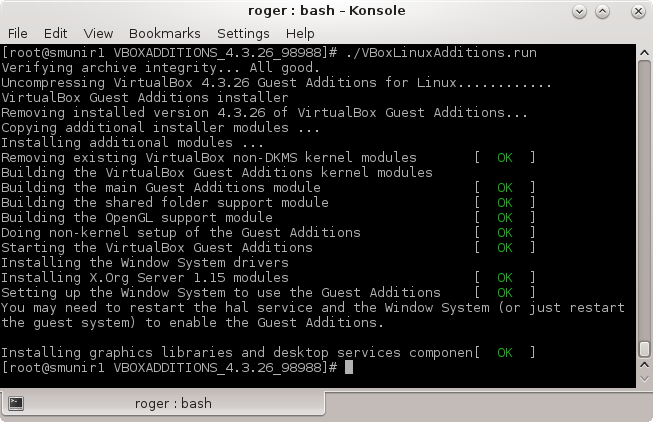Image resolution: width=653 pixels, height=422 pixels.
Task: Click 'Verifying archive integrity... All good.' line
Action: coord(160,67)
